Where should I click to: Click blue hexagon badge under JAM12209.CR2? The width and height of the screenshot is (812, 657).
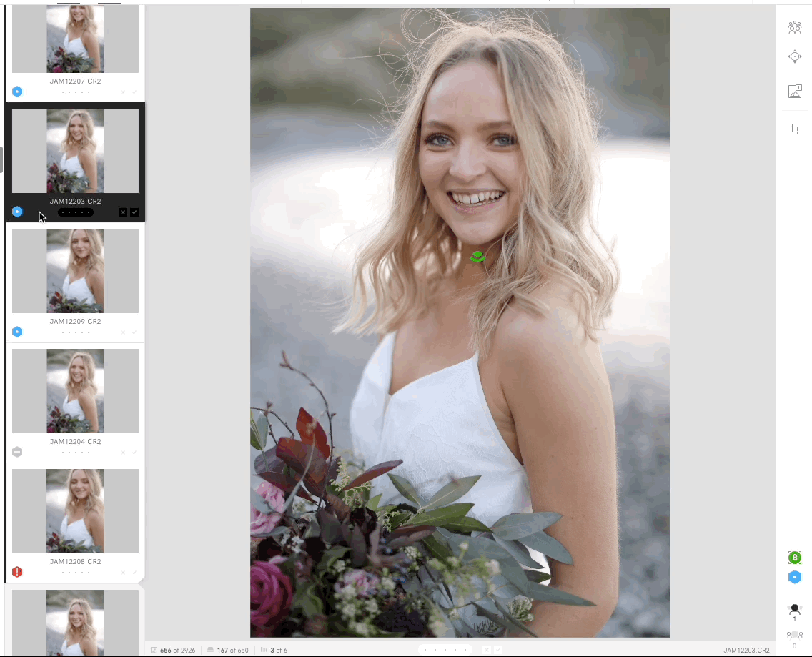[17, 332]
